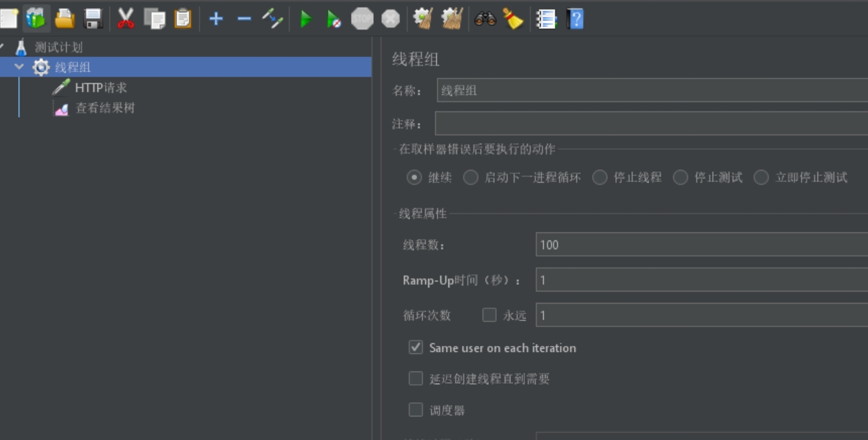Click the minus Collapse All toolbar icon
868x440 pixels.
pos(244,19)
